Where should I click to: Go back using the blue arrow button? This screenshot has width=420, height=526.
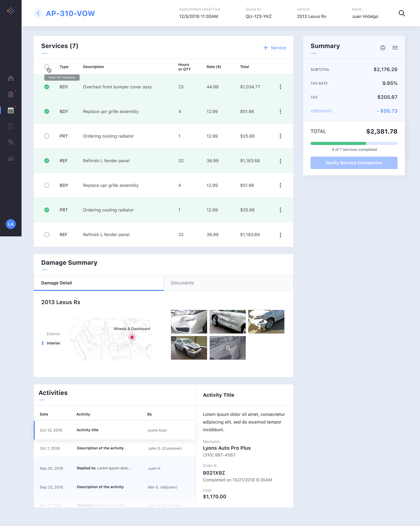(38, 13)
